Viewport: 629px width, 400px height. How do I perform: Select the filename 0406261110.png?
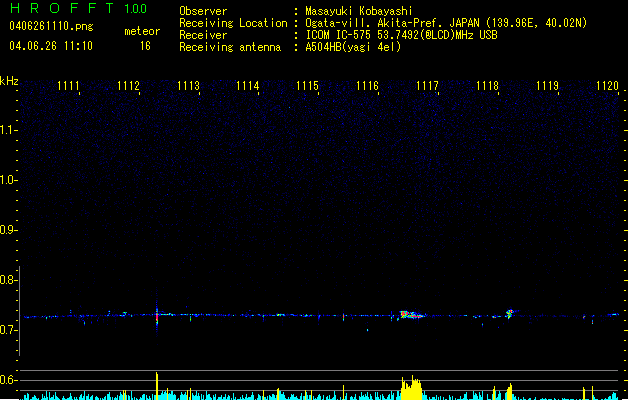(x=51, y=26)
